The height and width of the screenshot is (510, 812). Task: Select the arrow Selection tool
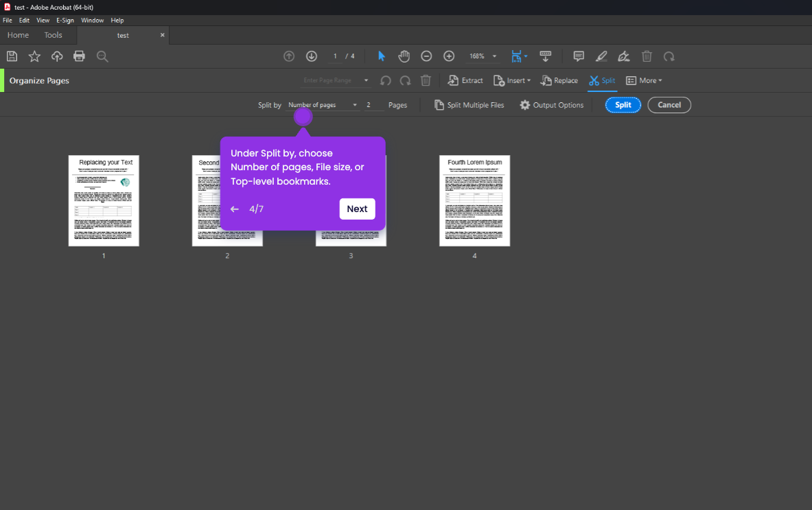click(382, 56)
